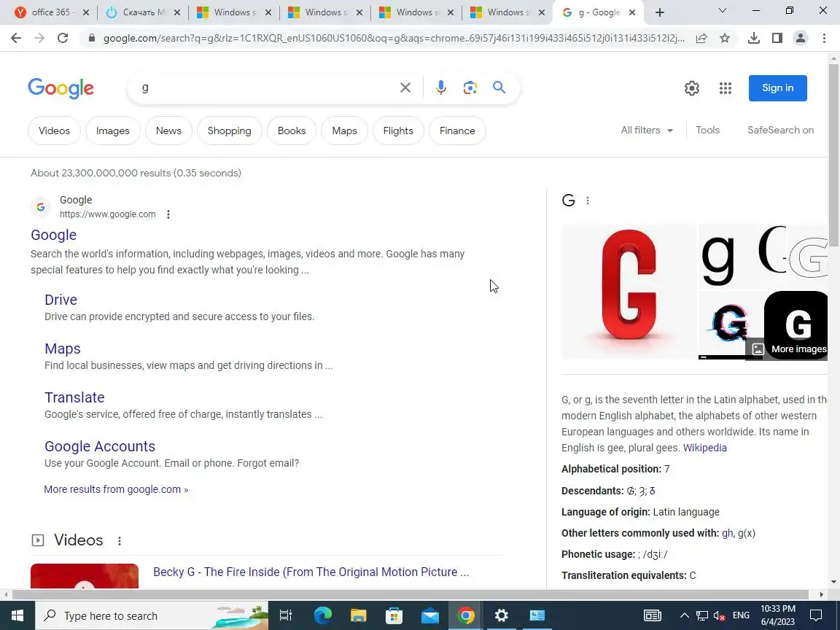The image size is (840, 630).
Task: Share this page using the share icon
Action: tap(701, 38)
